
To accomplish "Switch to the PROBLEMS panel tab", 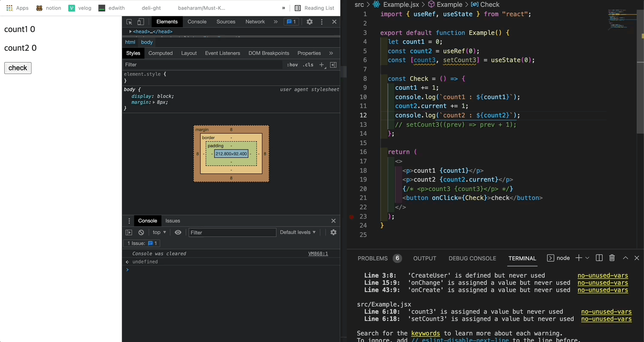I will 373,258.
